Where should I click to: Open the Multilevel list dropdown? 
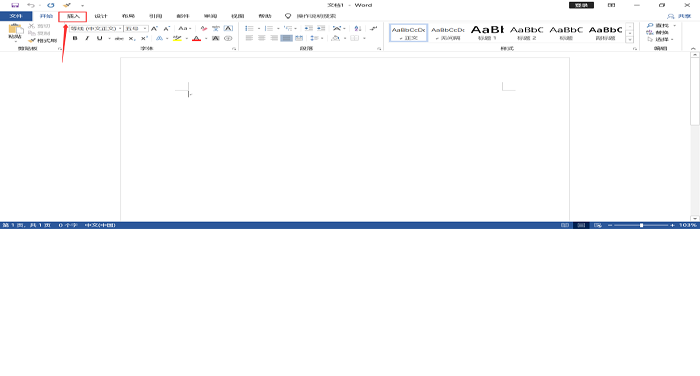tap(296, 29)
